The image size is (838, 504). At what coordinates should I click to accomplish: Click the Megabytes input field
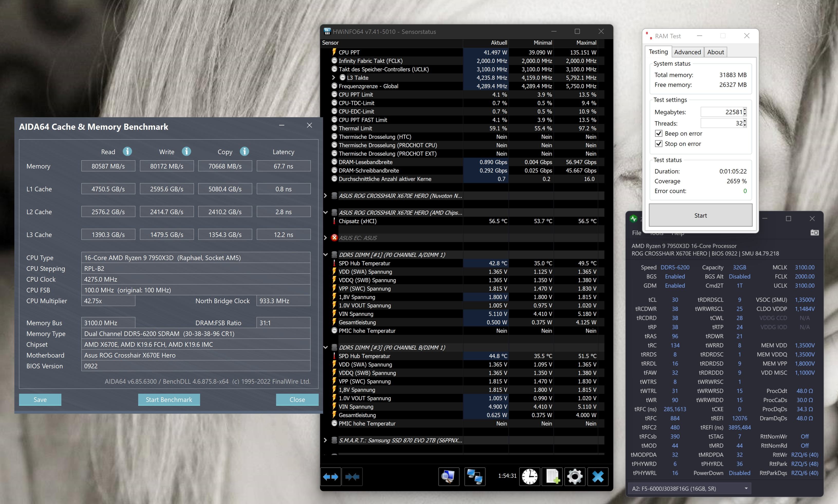pos(721,112)
